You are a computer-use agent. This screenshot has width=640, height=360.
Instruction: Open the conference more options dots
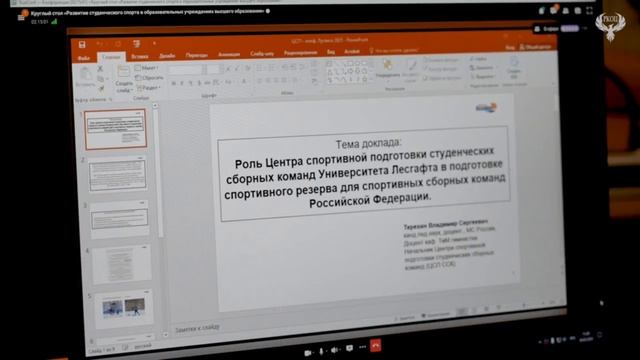362,347
